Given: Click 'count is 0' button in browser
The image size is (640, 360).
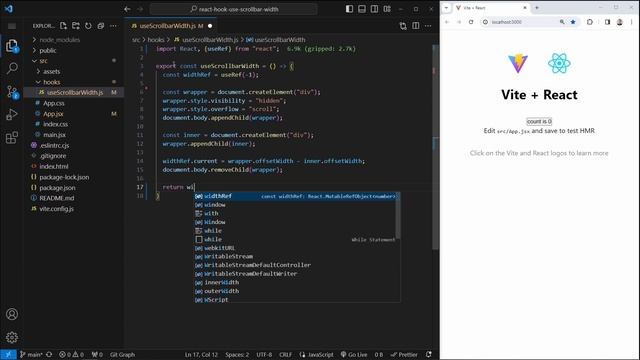Looking at the screenshot, I should click(539, 122).
